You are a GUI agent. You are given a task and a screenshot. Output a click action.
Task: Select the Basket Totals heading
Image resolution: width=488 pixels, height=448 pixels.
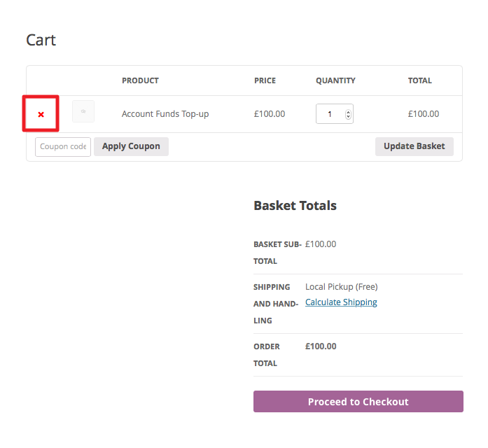(x=295, y=206)
